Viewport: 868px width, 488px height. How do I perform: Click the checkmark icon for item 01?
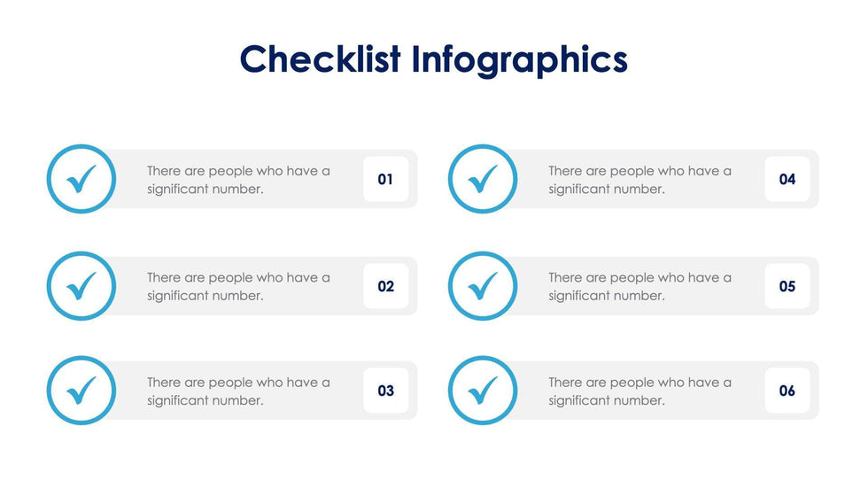pos(81,180)
